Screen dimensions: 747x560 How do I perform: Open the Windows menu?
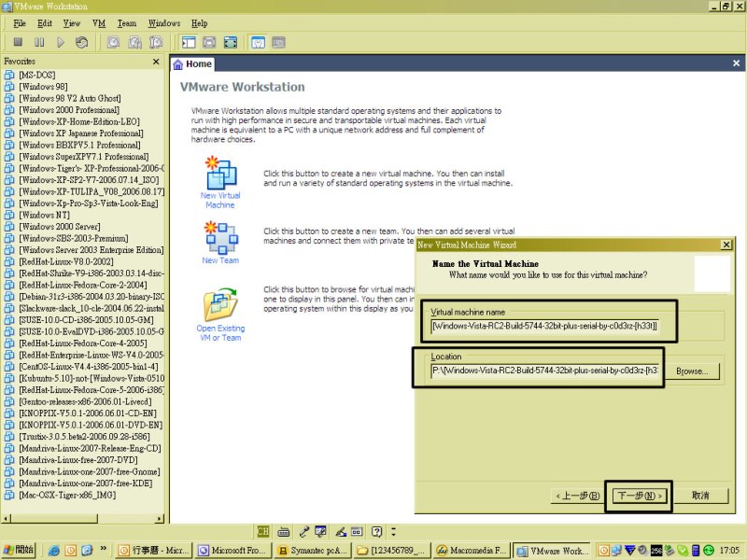pos(164,22)
